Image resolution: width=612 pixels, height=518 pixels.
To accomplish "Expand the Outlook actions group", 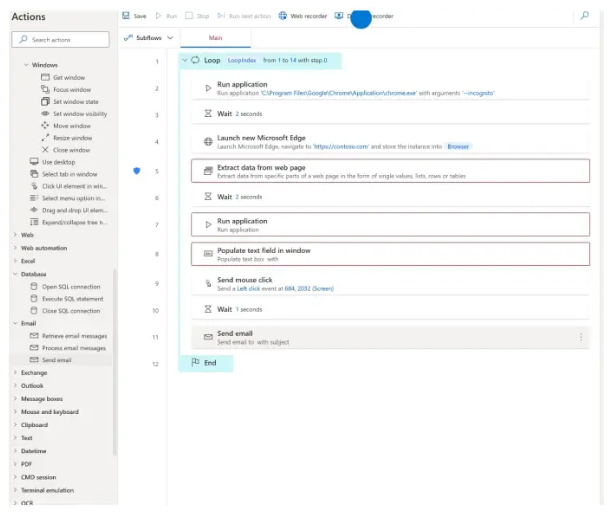I will coord(14,385).
